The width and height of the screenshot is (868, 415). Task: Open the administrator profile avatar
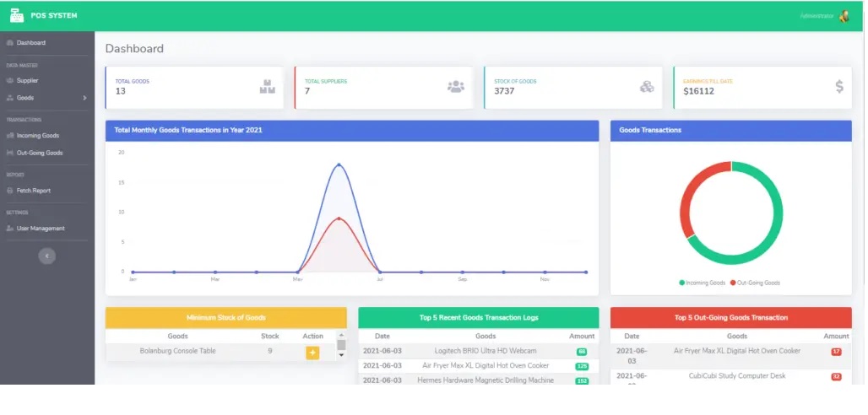844,16
